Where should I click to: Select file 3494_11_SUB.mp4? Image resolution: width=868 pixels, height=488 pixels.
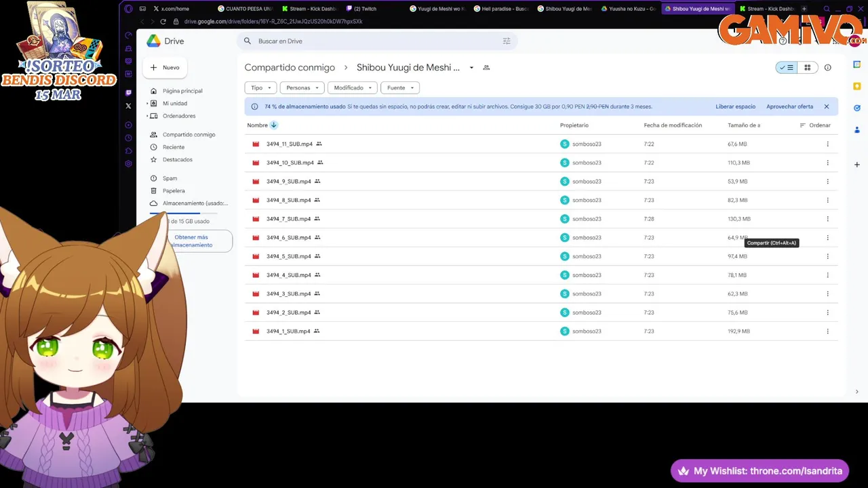click(541, 144)
